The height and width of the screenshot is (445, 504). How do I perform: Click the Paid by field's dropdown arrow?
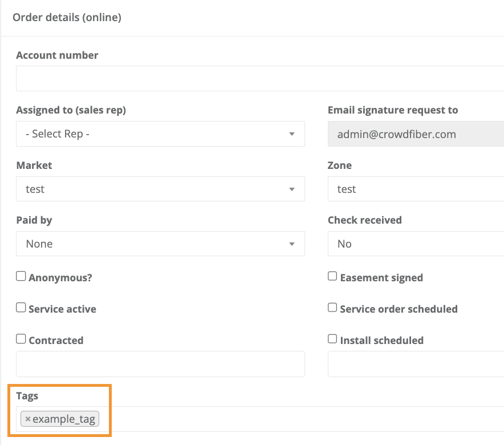coord(292,244)
